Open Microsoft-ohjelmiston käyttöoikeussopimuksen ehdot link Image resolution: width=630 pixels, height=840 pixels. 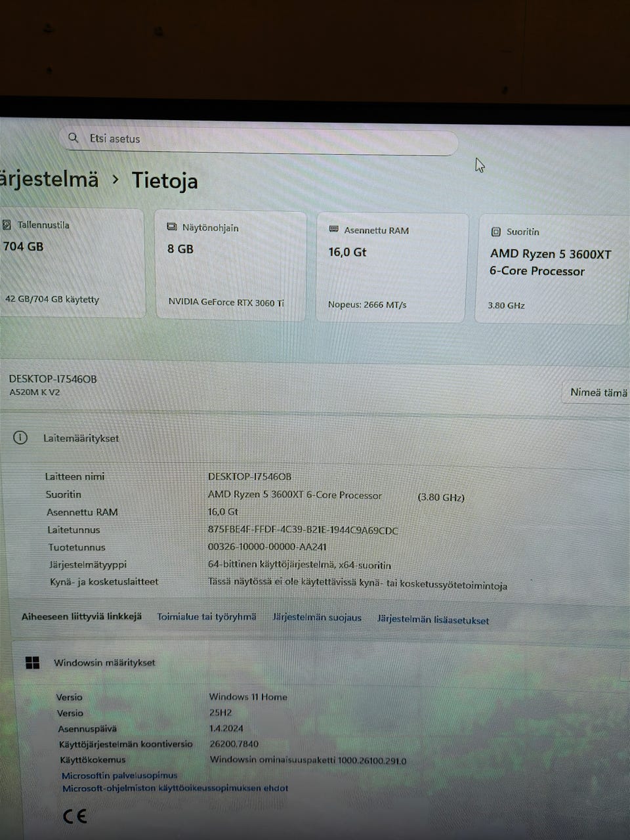tap(175, 787)
